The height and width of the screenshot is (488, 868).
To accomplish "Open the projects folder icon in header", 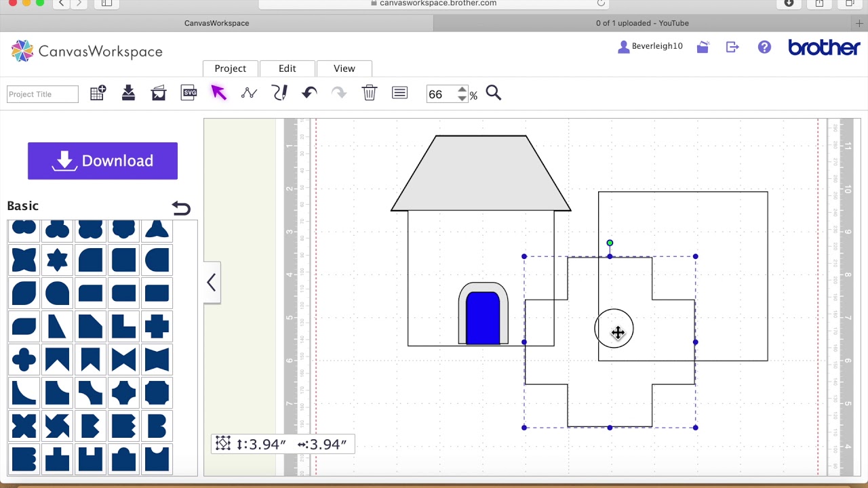I will click(x=703, y=47).
